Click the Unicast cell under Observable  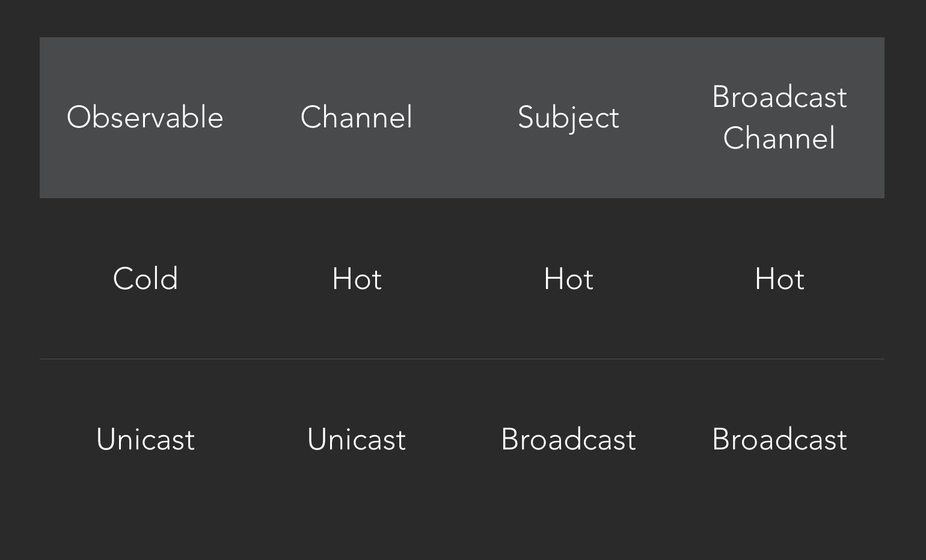pyautogui.click(x=146, y=439)
